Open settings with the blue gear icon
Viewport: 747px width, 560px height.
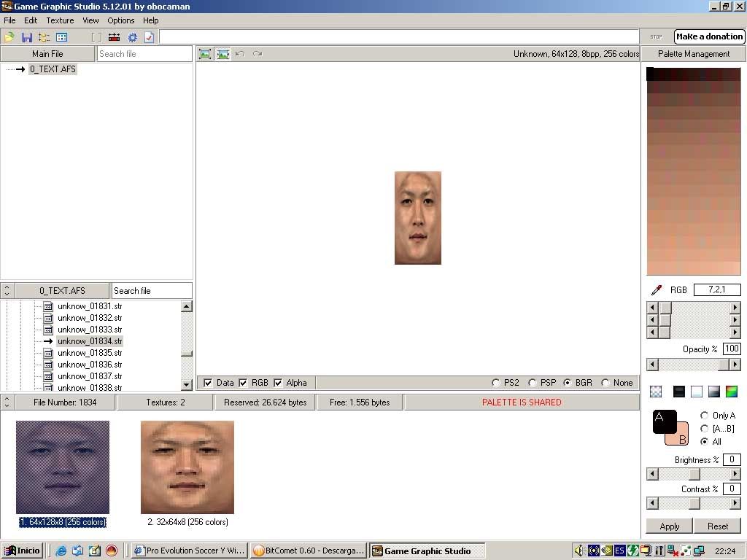click(132, 36)
